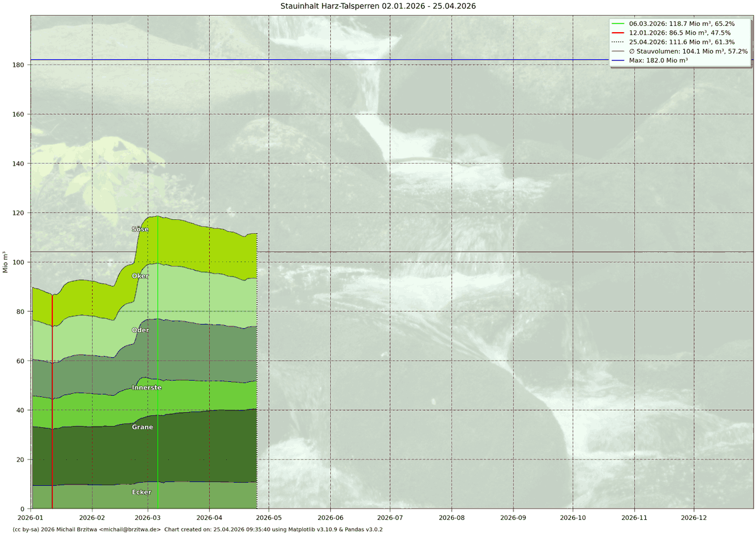Click the y-axis label Mio m³

(x=6, y=262)
